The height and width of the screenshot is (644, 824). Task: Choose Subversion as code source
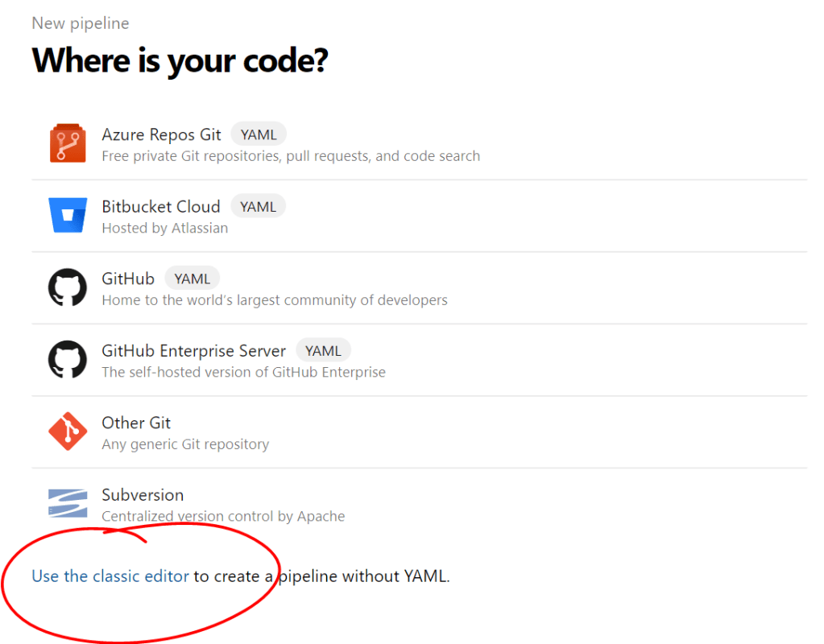(x=143, y=495)
